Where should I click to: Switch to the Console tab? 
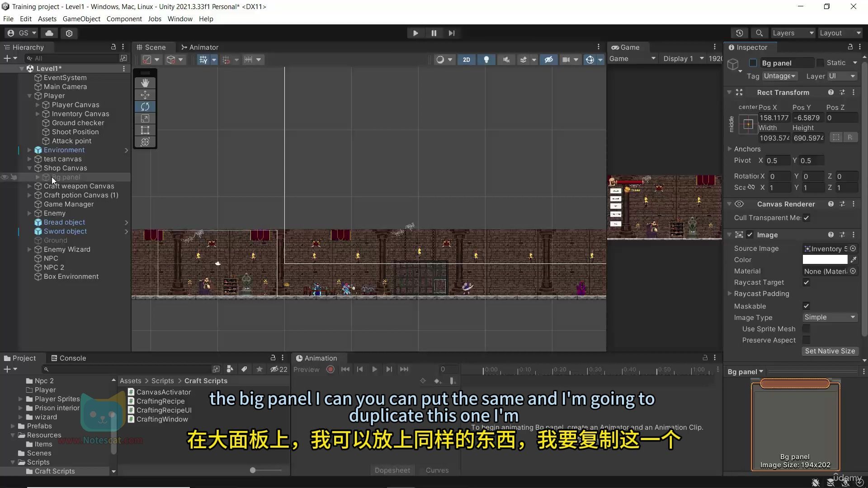pos(68,358)
